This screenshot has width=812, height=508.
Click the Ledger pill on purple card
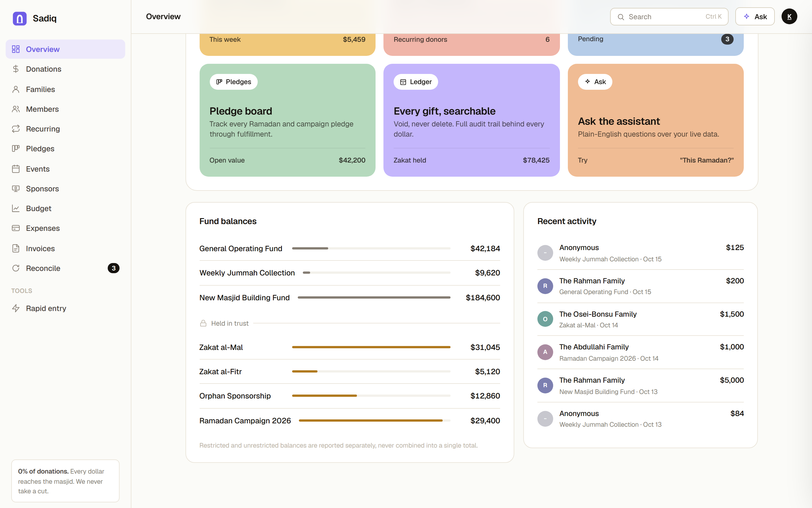(x=416, y=82)
